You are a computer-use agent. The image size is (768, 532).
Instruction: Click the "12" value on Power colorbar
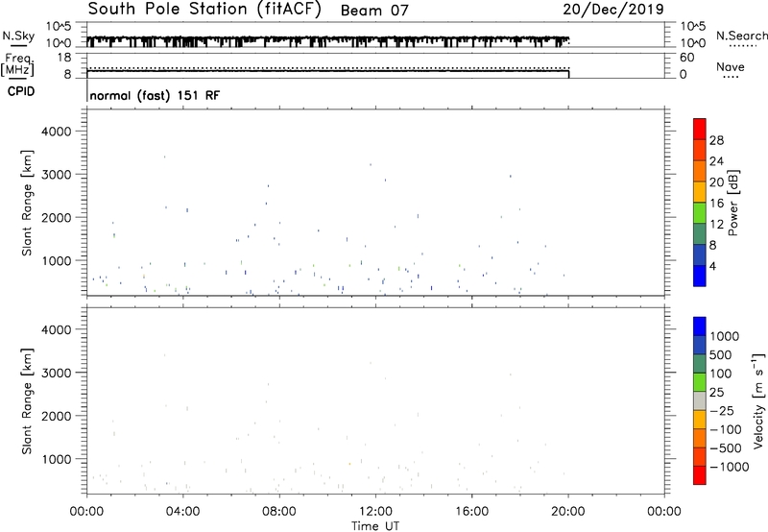(x=716, y=225)
